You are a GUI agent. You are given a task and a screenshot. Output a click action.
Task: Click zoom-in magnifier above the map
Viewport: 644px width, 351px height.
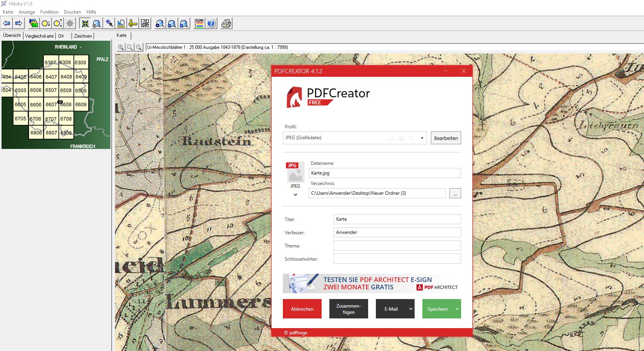pyautogui.click(x=121, y=47)
